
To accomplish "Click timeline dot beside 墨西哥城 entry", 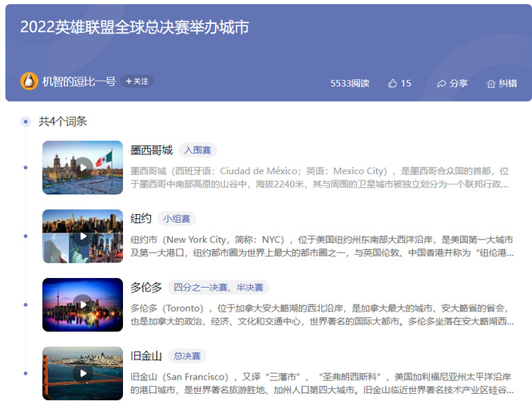I will click(x=26, y=168).
